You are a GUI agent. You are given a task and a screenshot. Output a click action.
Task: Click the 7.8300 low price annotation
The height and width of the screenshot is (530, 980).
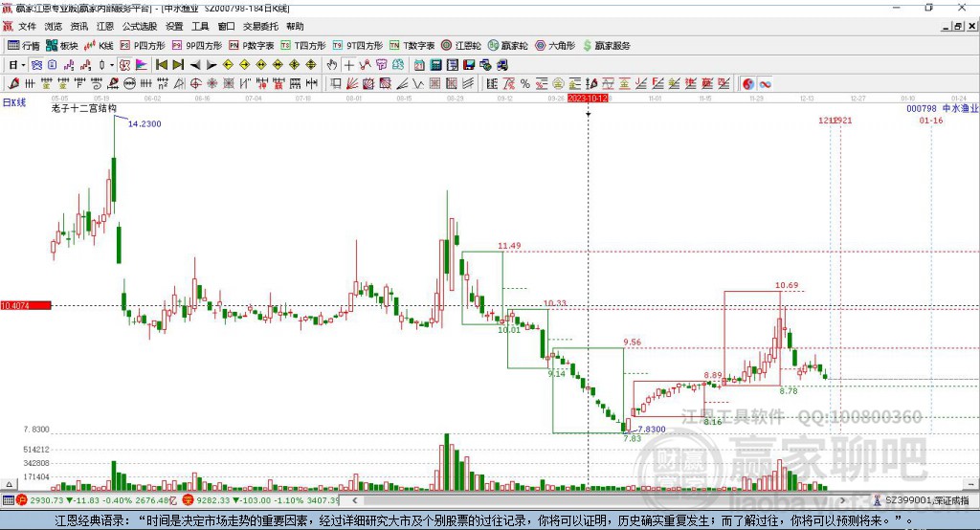pyautogui.click(x=651, y=430)
